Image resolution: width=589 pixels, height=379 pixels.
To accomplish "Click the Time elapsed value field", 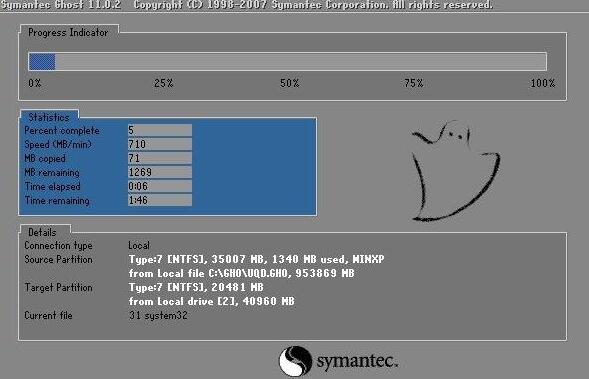I will point(160,186).
